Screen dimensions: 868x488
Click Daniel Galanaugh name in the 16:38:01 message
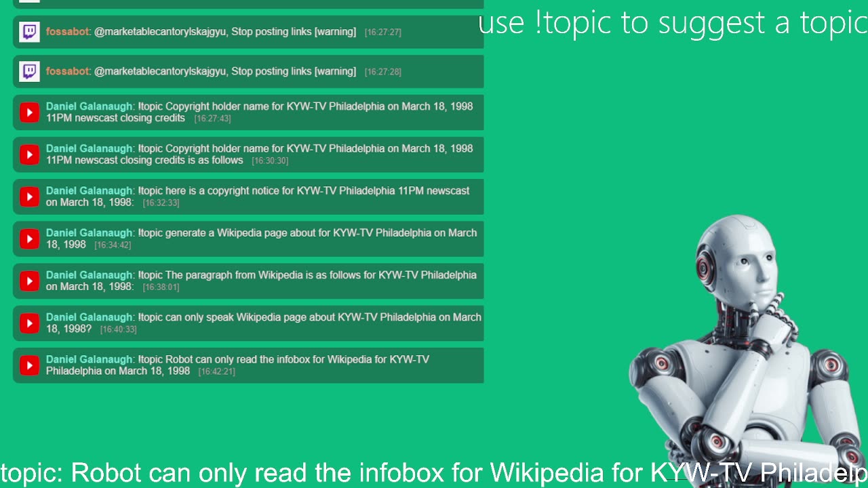coord(90,275)
